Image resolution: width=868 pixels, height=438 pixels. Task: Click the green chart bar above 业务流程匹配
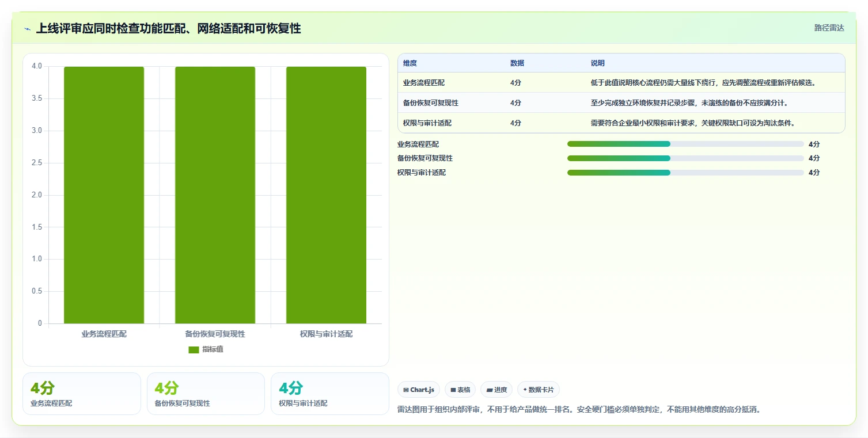pyautogui.click(x=104, y=195)
